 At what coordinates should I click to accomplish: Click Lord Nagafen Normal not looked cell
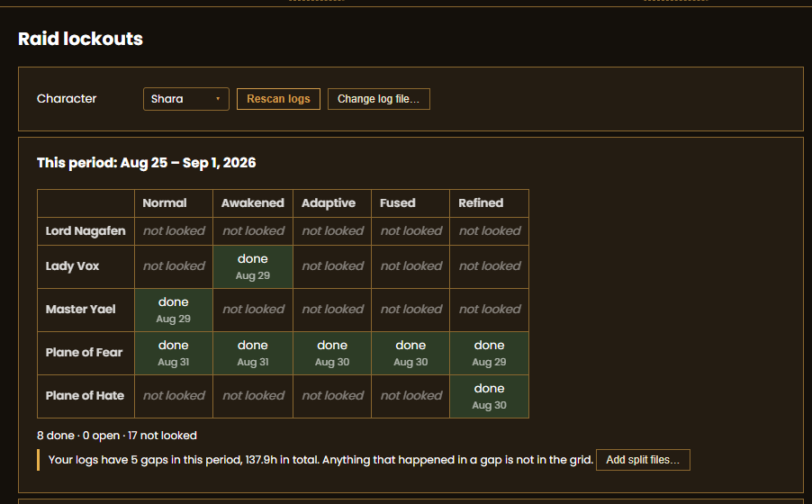click(x=174, y=231)
